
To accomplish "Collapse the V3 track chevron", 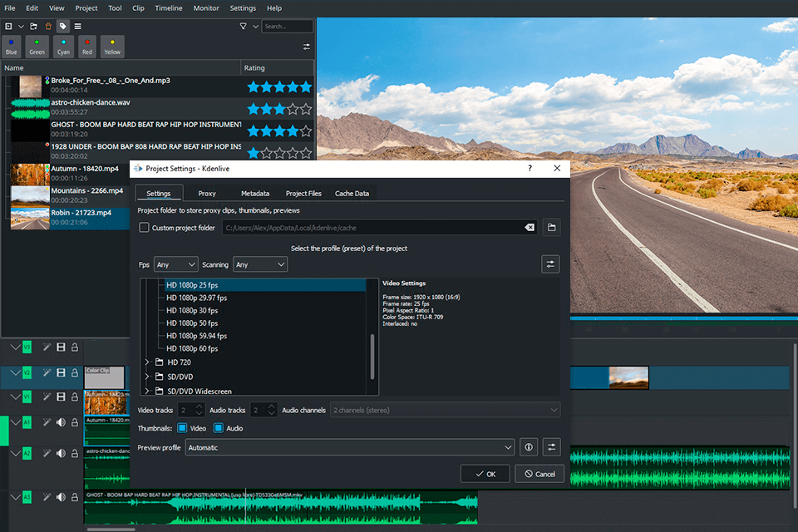I will pyautogui.click(x=15, y=347).
